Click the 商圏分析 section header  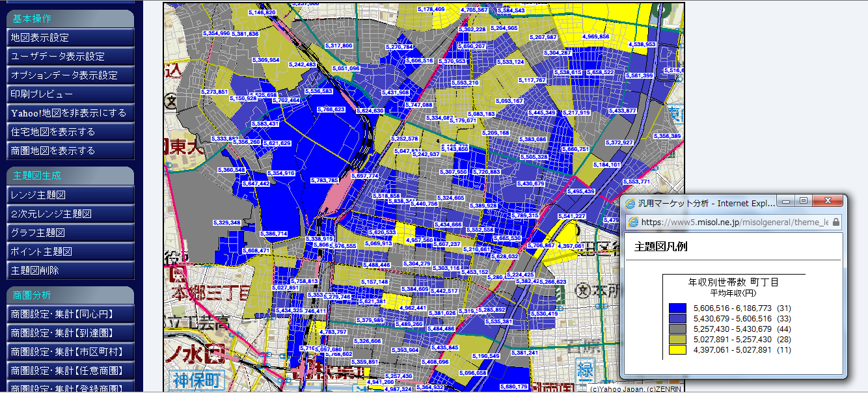click(70, 295)
